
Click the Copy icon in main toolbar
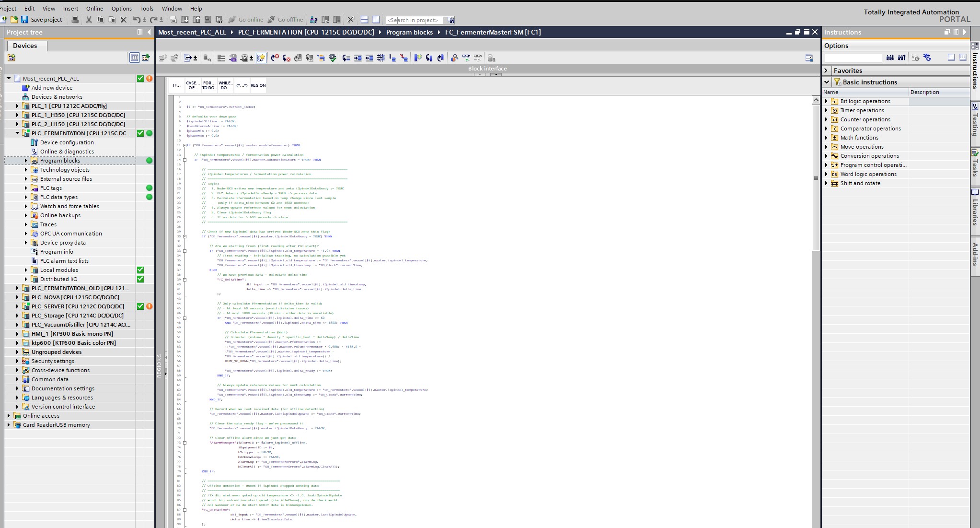(100, 20)
